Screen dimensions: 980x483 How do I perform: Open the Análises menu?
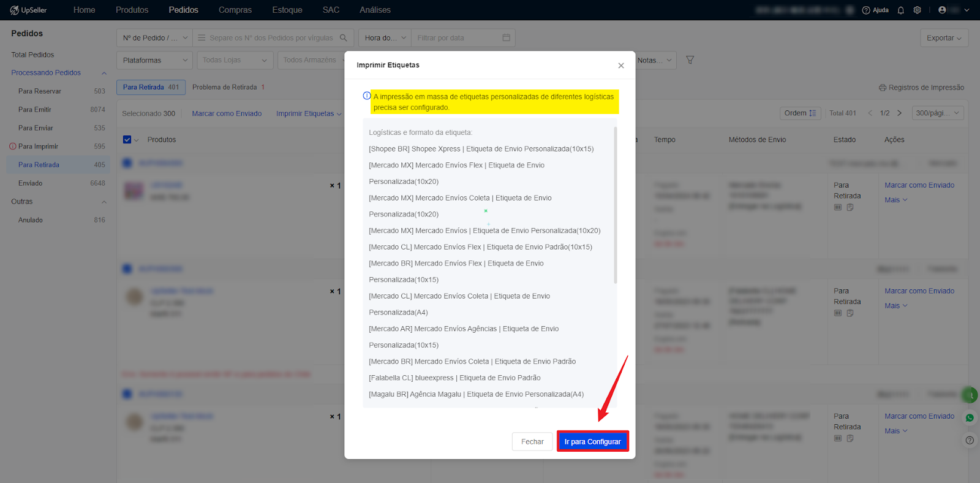[x=375, y=10]
